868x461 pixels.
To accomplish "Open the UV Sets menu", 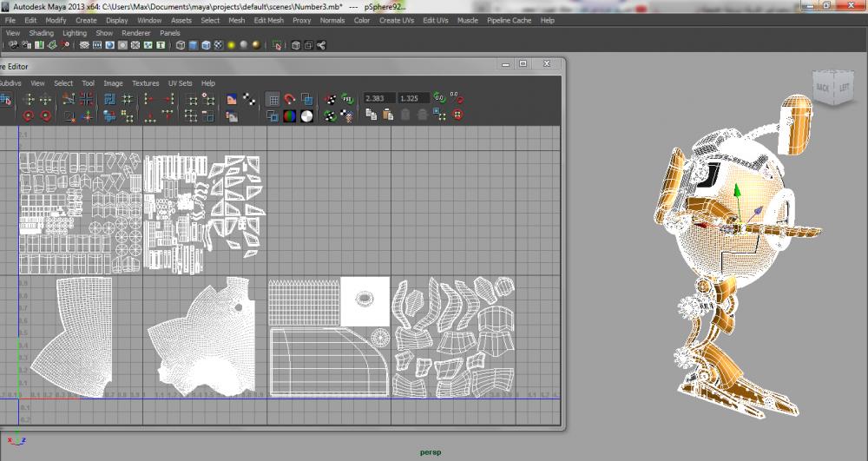I will point(180,83).
